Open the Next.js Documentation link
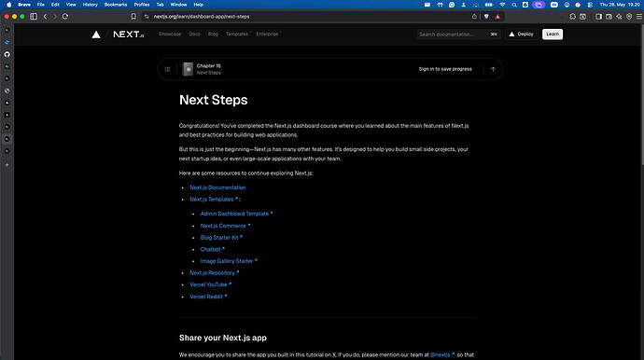 click(217, 187)
